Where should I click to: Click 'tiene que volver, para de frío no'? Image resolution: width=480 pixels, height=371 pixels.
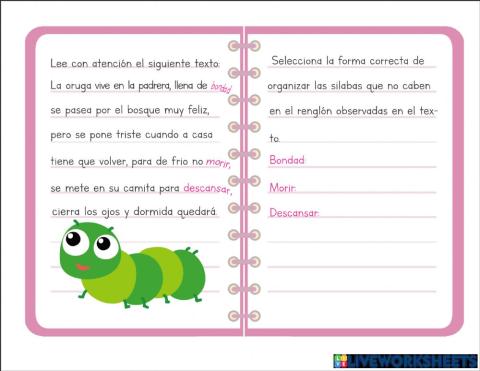127,162
